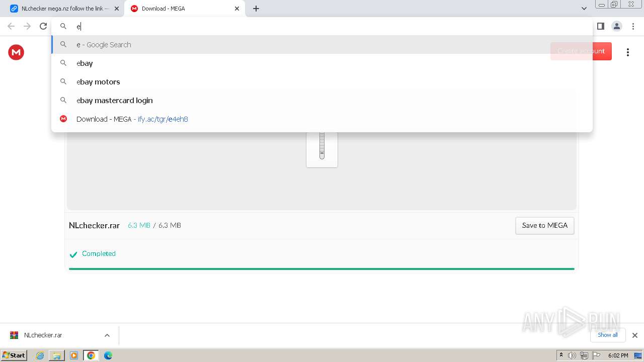Screen dimensions: 644x362
Task: Expand NLchecker.rar download options chevron
Action: [x=107, y=335]
